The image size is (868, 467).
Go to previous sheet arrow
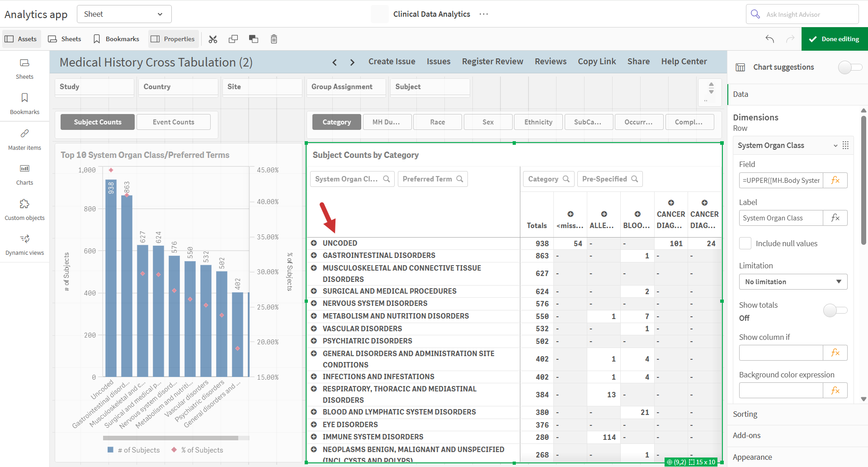(x=335, y=62)
